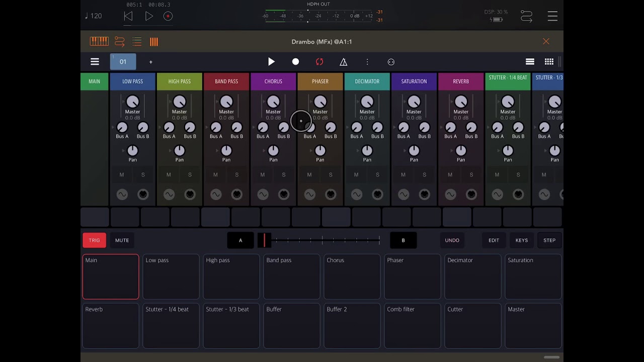Click the AUM play button
Image resolution: width=644 pixels, height=362 pixels.
[149, 16]
